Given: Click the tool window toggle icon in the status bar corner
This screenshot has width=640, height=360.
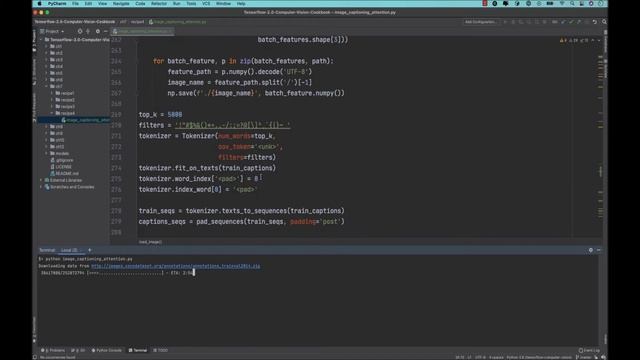Looking at the screenshot, I should tap(35, 357).
